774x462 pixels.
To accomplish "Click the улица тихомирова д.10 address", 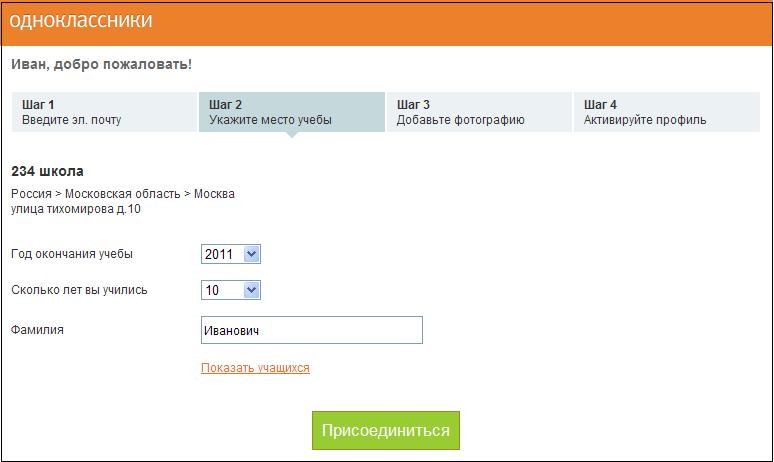I will point(76,209).
